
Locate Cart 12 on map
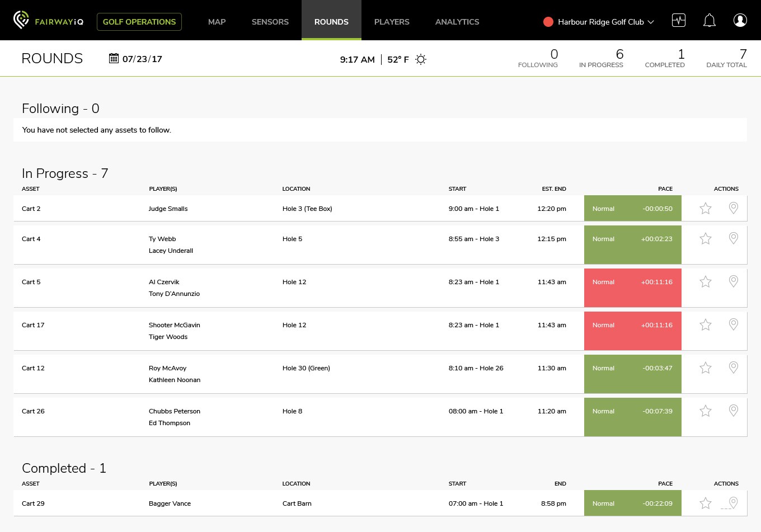click(734, 368)
